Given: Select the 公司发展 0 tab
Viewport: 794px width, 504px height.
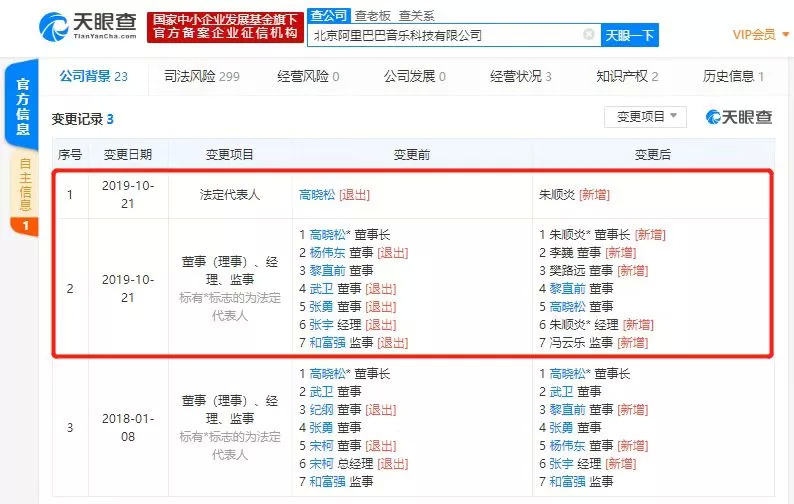Looking at the screenshot, I should click(414, 76).
